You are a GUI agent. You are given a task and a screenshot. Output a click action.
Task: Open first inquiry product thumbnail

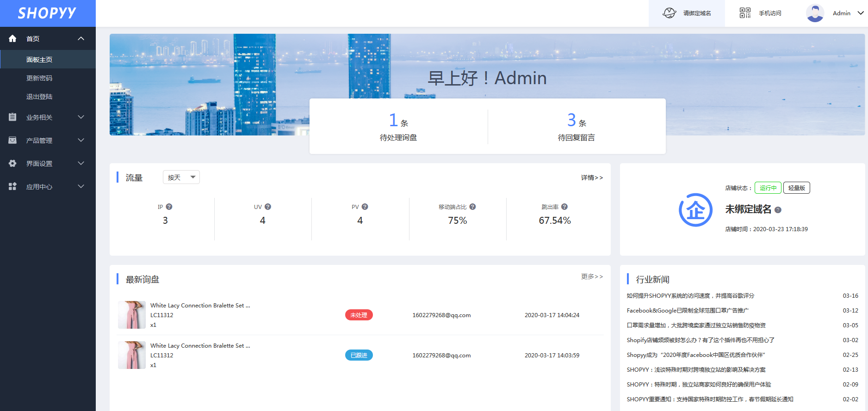[x=132, y=315]
